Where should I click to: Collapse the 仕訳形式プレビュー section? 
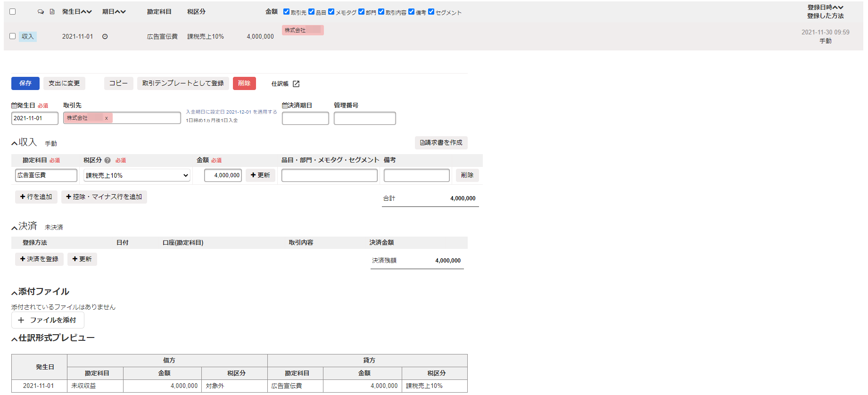click(x=14, y=339)
